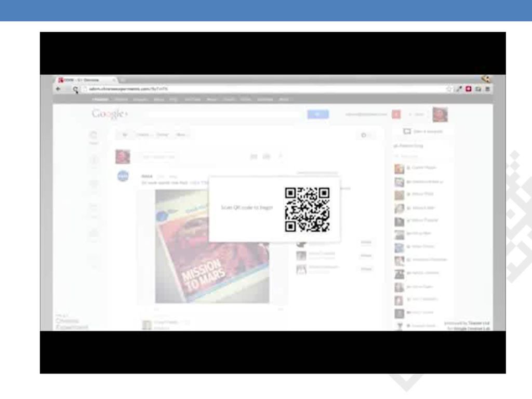
Task: Open the Mission to Mars post image
Action: pyautogui.click(x=212, y=246)
